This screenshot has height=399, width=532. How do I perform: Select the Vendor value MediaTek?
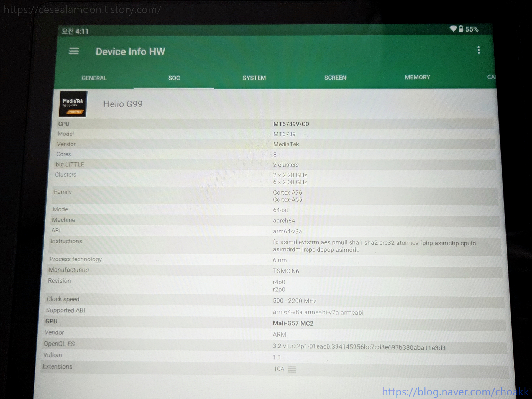[286, 144]
